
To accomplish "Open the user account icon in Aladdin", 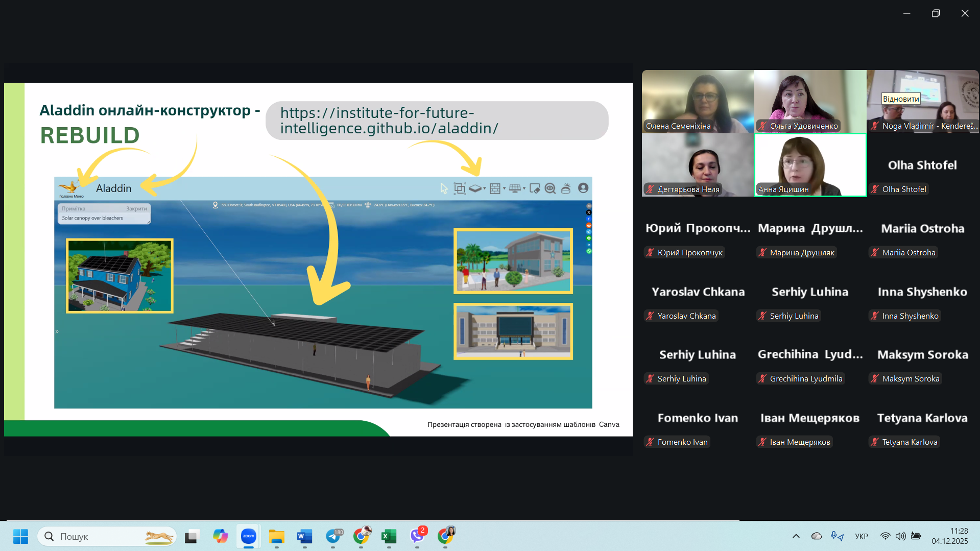I will 583,188.
